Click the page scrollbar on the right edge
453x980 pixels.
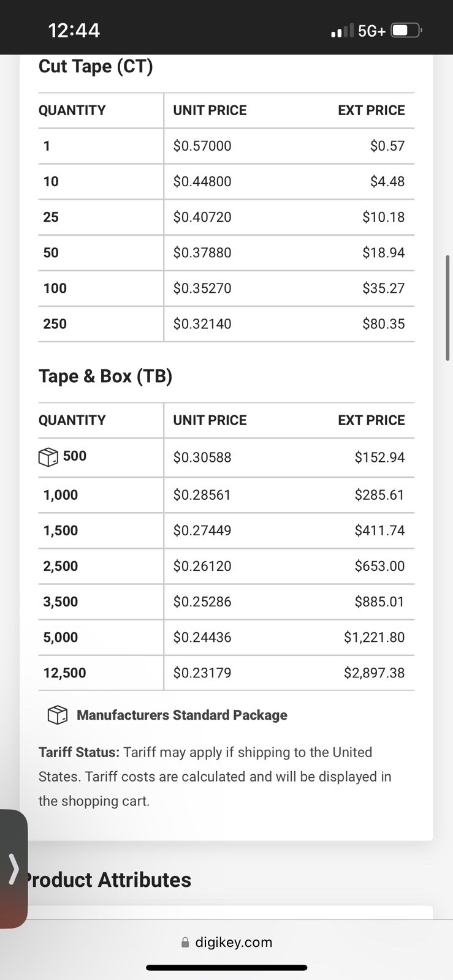click(x=448, y=308)
